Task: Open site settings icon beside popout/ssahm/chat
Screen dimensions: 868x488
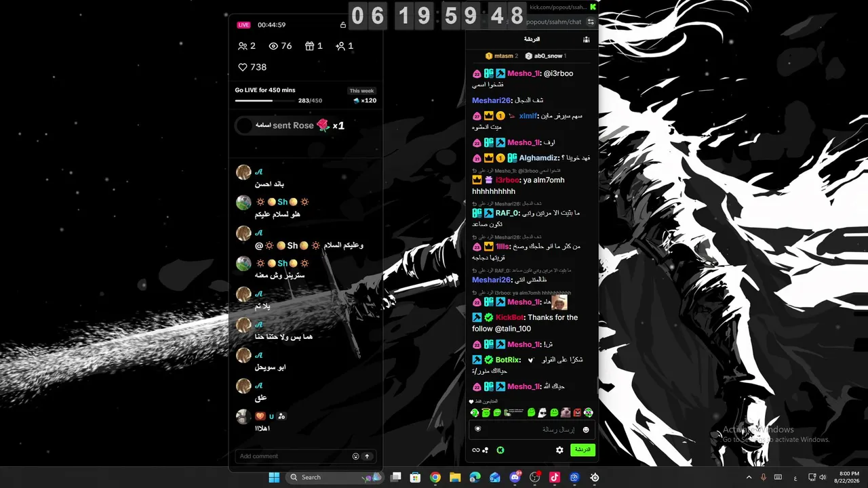Action: coord(591,22)
